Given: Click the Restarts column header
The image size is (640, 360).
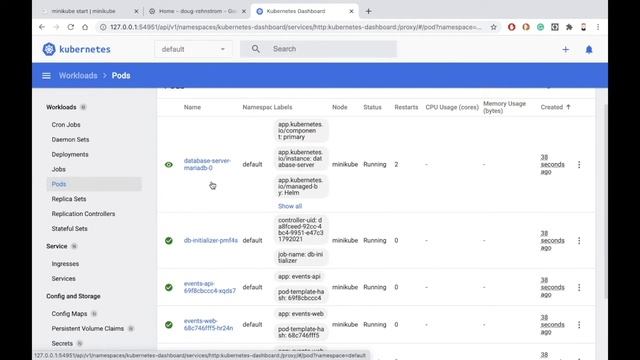Looking at the screenshot, I should click(406, 107).
